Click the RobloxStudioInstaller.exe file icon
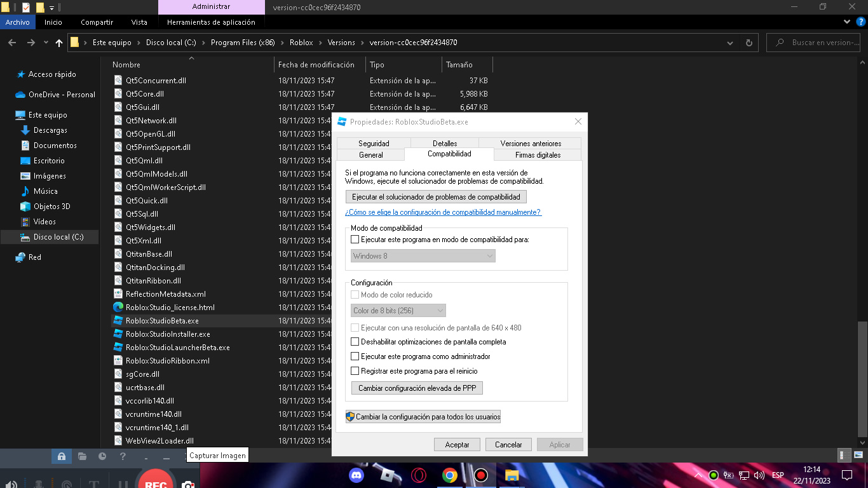868x488 pixels. (x=118, y=334)
